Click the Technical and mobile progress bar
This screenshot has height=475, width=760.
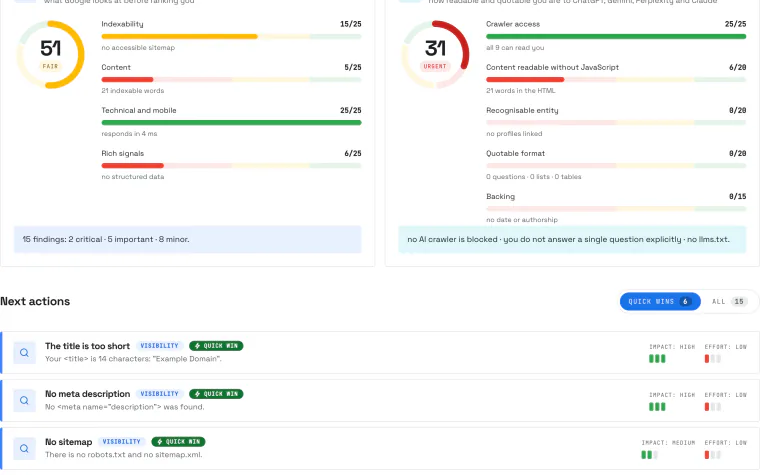(x=231, y=123)
